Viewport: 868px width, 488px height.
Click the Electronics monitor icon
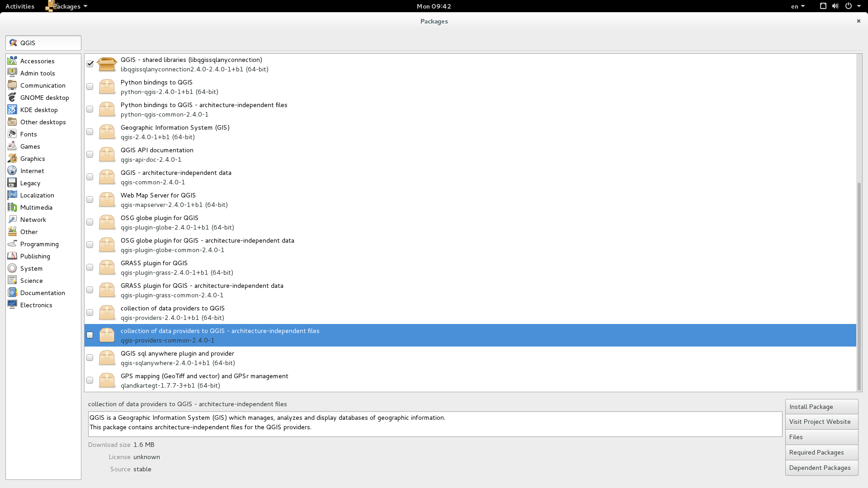click(x=12, y=305)
